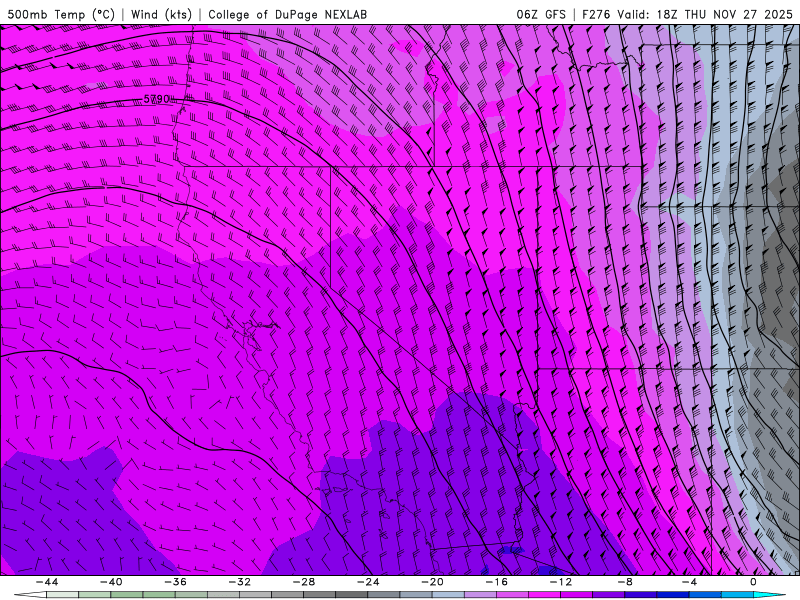Click the "500mb Temp (°C)" title text
This screenshot has height=600, width=800.
pyautogui.click(x=61, y=14)
